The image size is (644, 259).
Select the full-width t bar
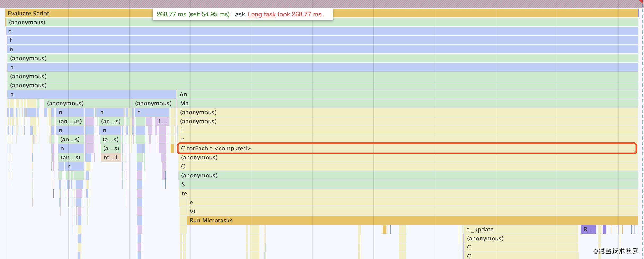click(x=322, y=31)
